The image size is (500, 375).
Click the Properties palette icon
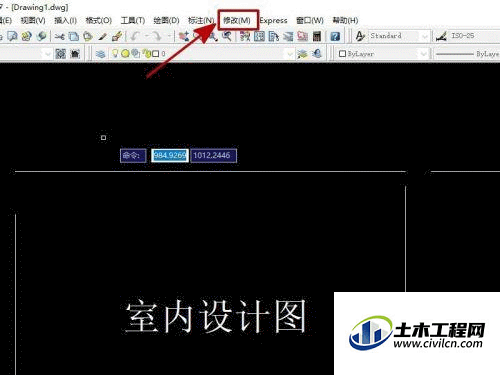(245, 36)
